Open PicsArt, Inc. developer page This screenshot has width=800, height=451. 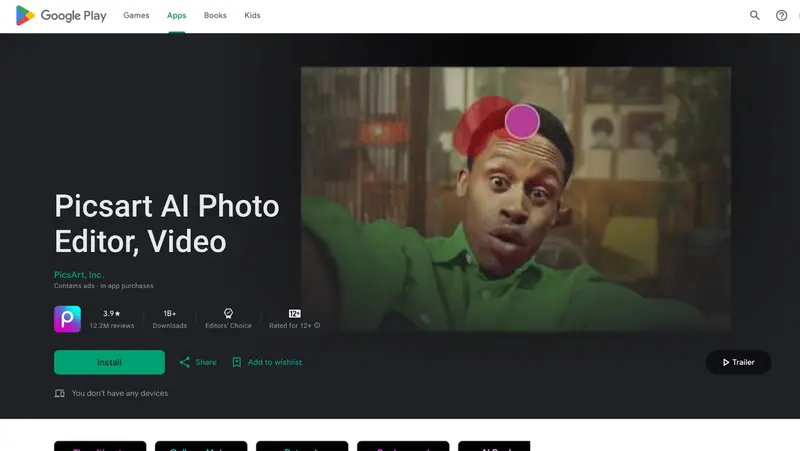point(79,274)
